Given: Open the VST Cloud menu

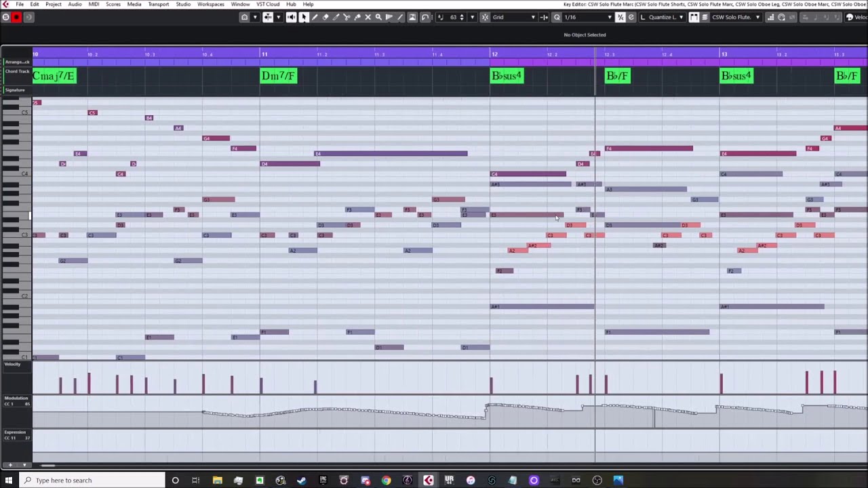Looking at the screenshot, I should 268,4.
